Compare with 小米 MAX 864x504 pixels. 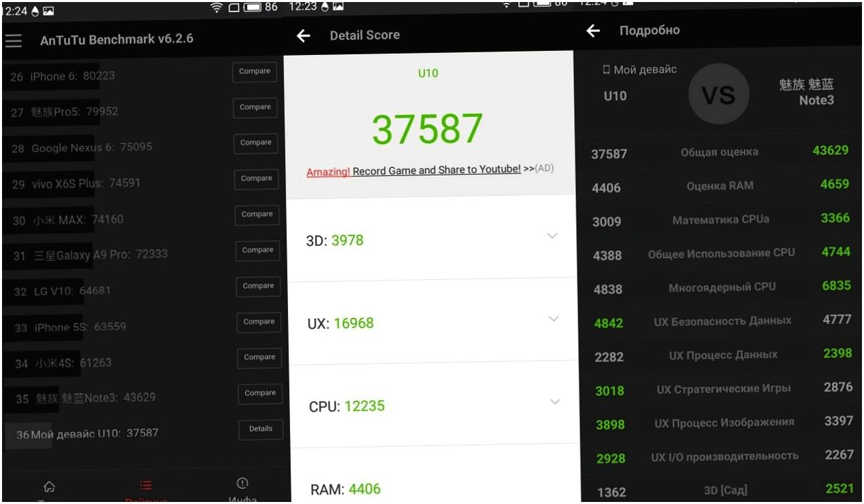(257, 215)
